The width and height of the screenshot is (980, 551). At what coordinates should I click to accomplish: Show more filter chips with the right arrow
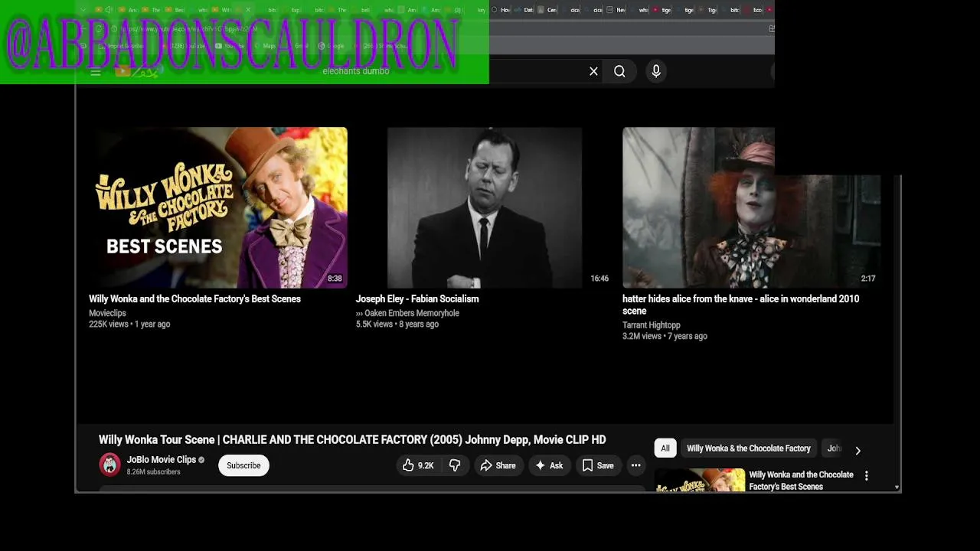[857, 450]
